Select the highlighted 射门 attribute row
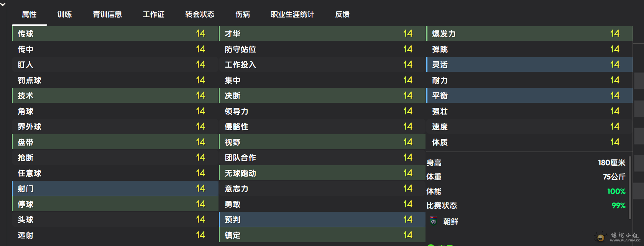This screenshot has height=246, width=644. pyautogui.click(x=115, y=189)
